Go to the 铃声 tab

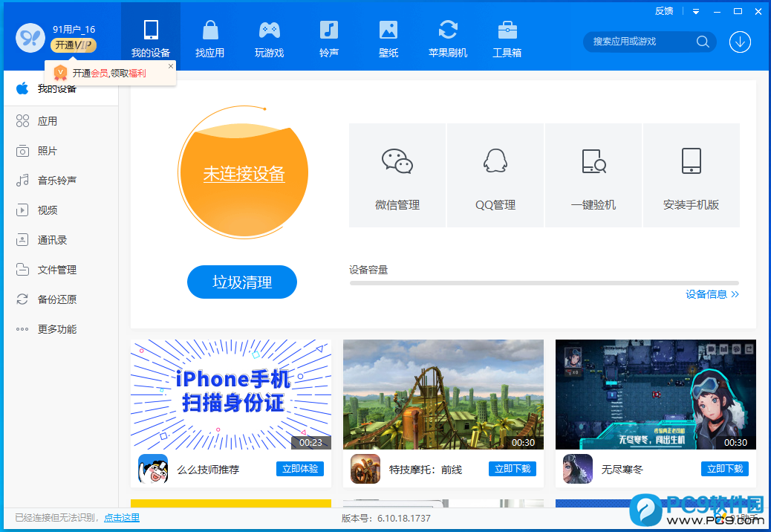click(x=329, y=37)
